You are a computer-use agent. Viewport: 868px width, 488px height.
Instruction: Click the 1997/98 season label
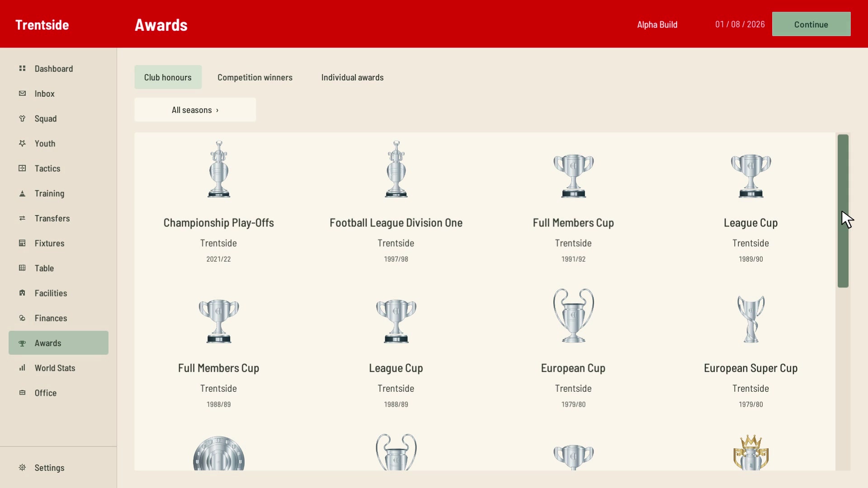pos(396,259)
